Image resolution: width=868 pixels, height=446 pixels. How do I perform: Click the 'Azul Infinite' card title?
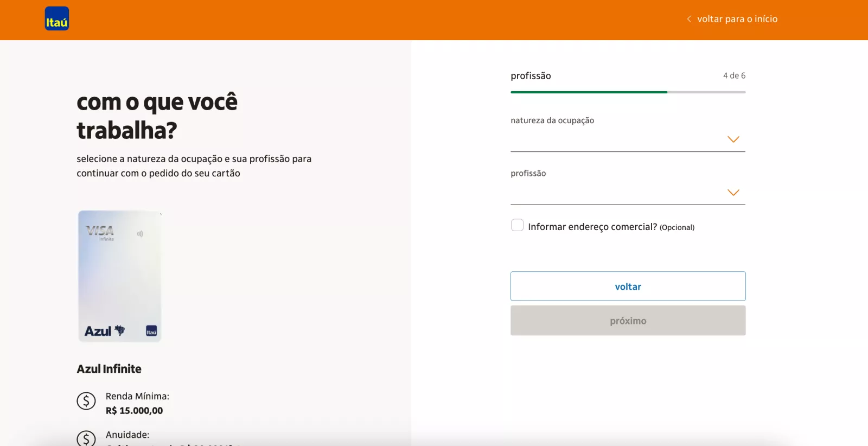click(x=109, y=369)
